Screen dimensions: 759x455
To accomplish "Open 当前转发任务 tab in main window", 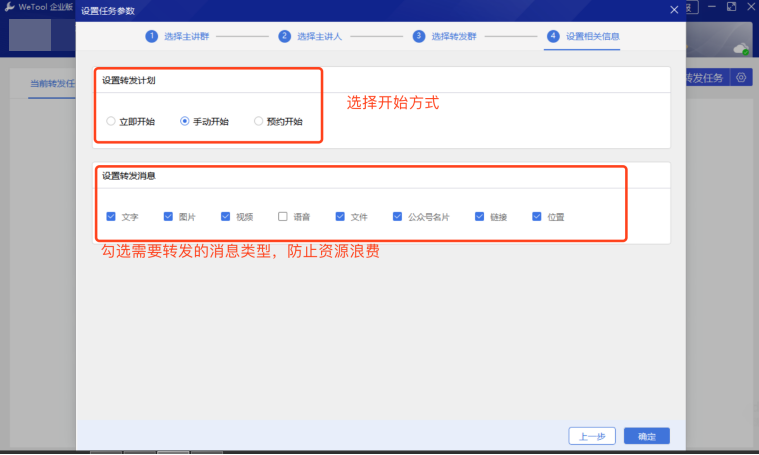I will [x=52, y=84].
